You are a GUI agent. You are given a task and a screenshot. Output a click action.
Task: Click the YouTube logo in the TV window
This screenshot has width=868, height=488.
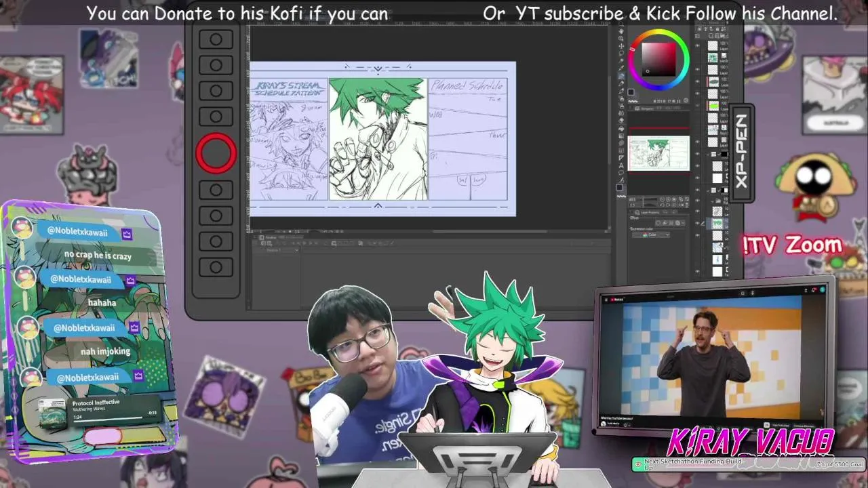tap(617, 300)
